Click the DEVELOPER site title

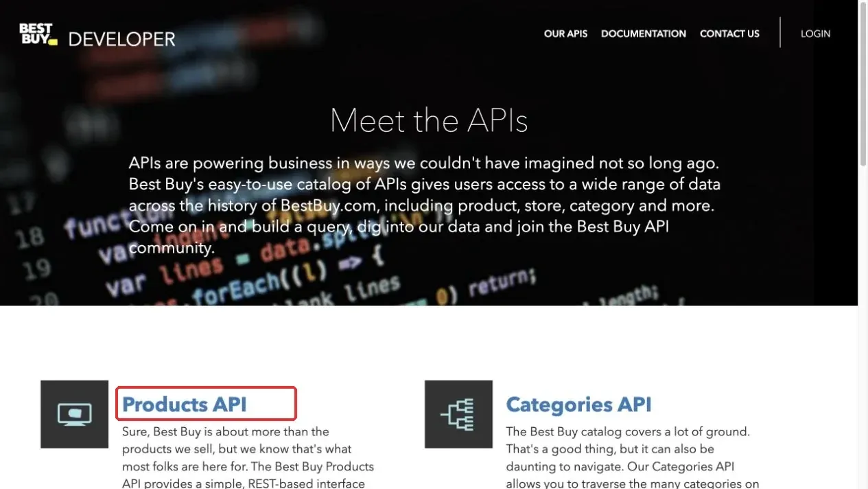click(122, 39)
